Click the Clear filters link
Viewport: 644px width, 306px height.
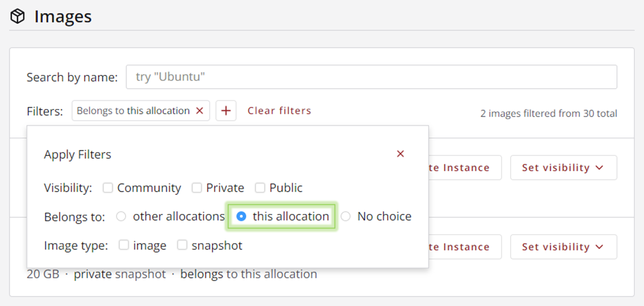click(x=279, y=111)
